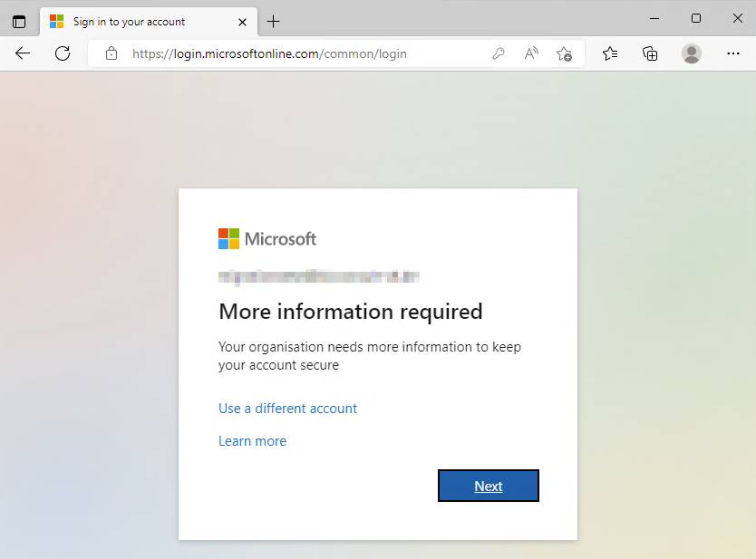
Task: Refresh the sign-in page
Action: (x=63, y=53)
